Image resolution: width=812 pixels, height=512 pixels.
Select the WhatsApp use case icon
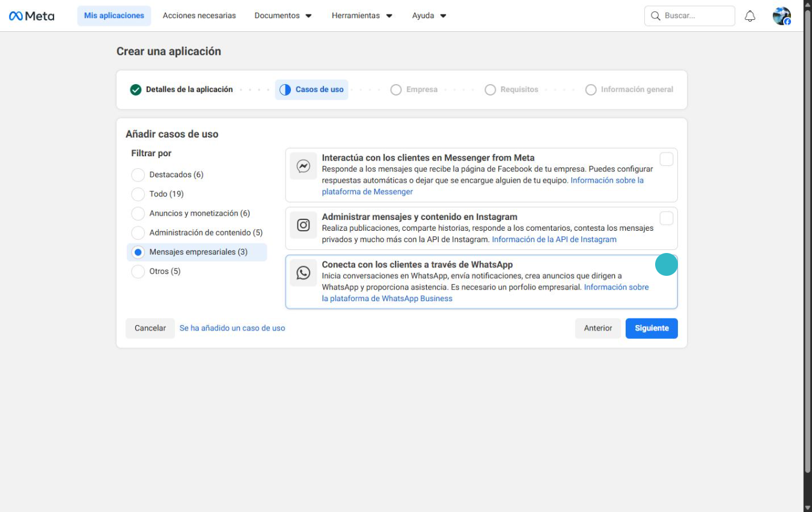[304, 273]
